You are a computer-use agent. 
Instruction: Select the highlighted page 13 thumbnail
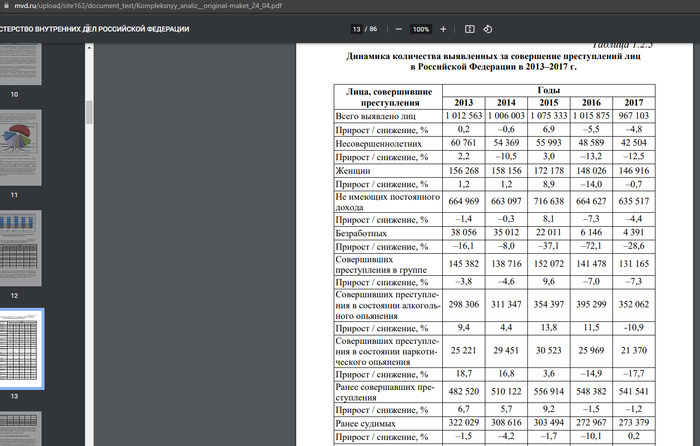tap(21, 349)
